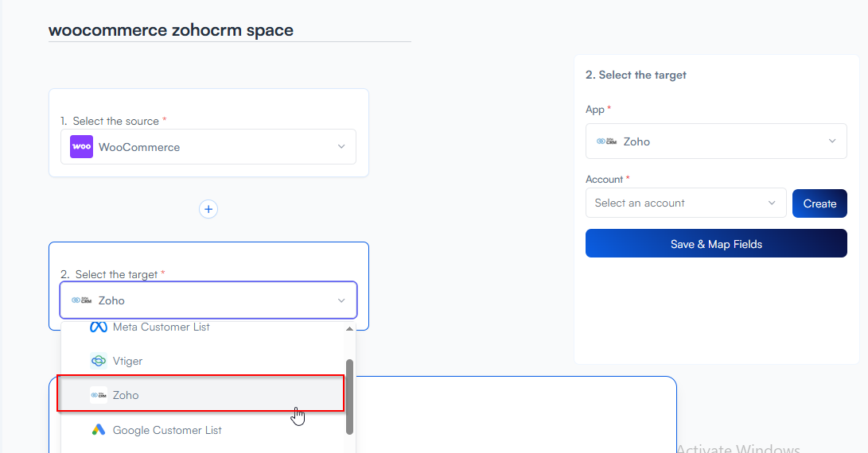Click the Google Ads logo in the dropdown list

99,430
